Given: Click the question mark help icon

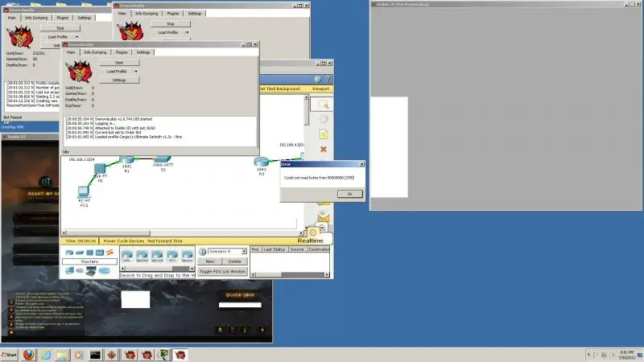Looking at the screenshot, I should click(328, 79).
